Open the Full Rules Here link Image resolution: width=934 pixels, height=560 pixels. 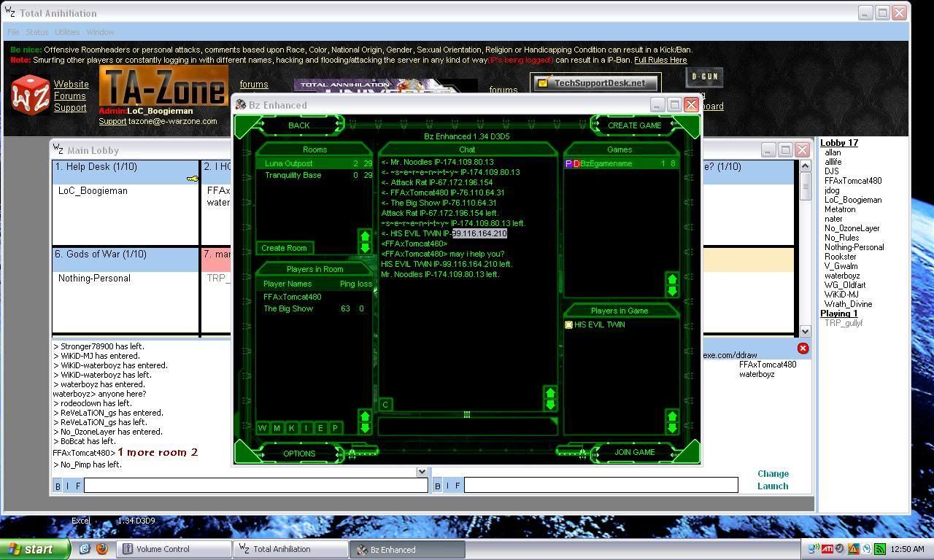coord(660,60)
